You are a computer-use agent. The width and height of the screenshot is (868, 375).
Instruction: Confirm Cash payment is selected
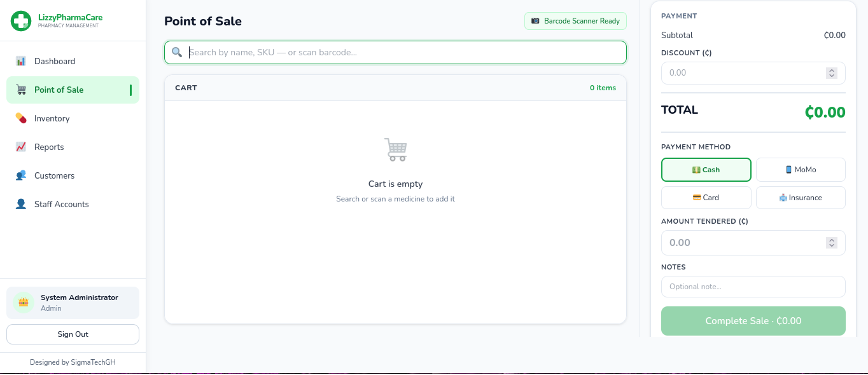[x=706, y=170]
